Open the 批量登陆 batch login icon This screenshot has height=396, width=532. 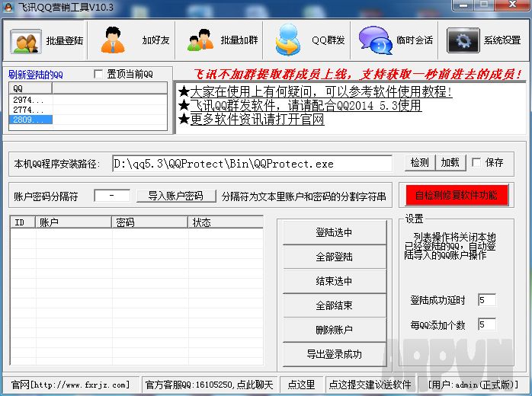(26, 41)
